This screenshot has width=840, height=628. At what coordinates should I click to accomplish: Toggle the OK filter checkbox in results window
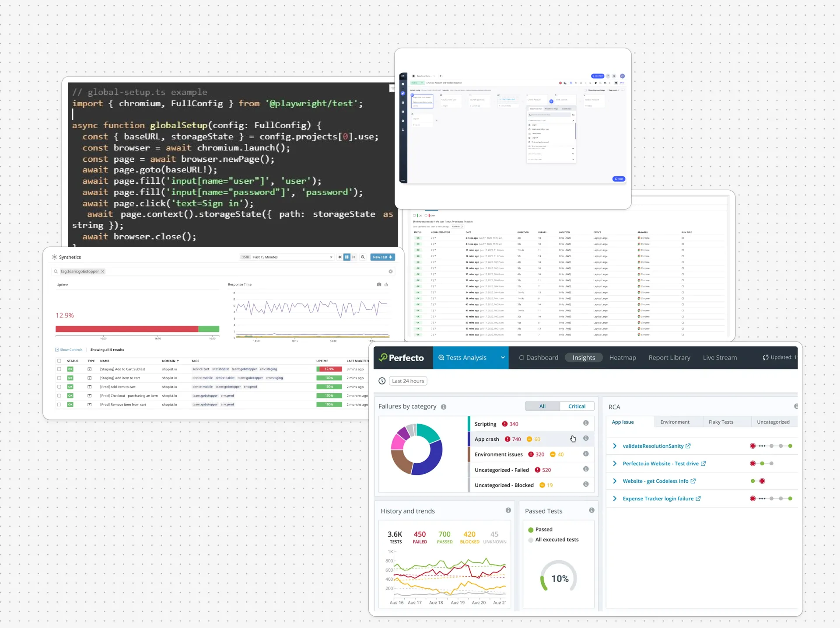[414, 216]
